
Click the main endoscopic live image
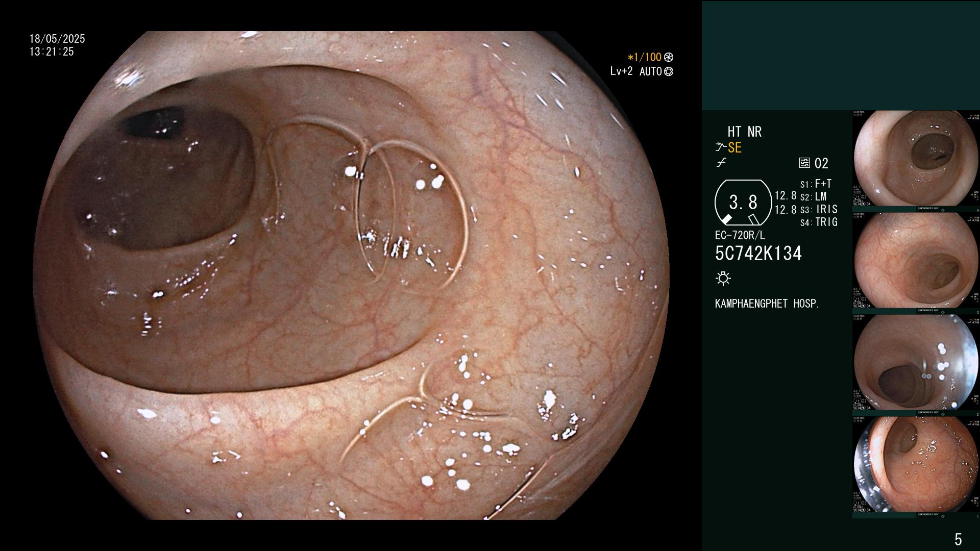351,275
